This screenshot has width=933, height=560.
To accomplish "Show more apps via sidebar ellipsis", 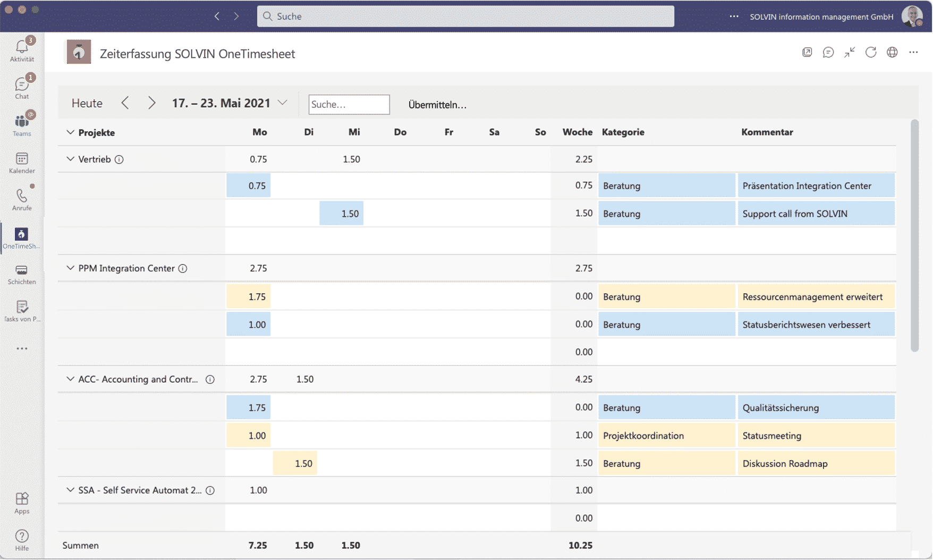I will pyautogui.click(x=22, y=349).
